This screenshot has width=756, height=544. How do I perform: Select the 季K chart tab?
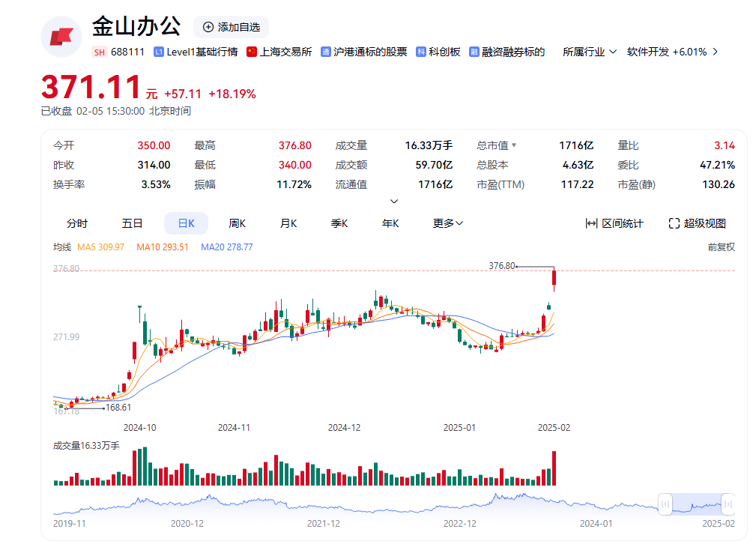click(339, 223)
